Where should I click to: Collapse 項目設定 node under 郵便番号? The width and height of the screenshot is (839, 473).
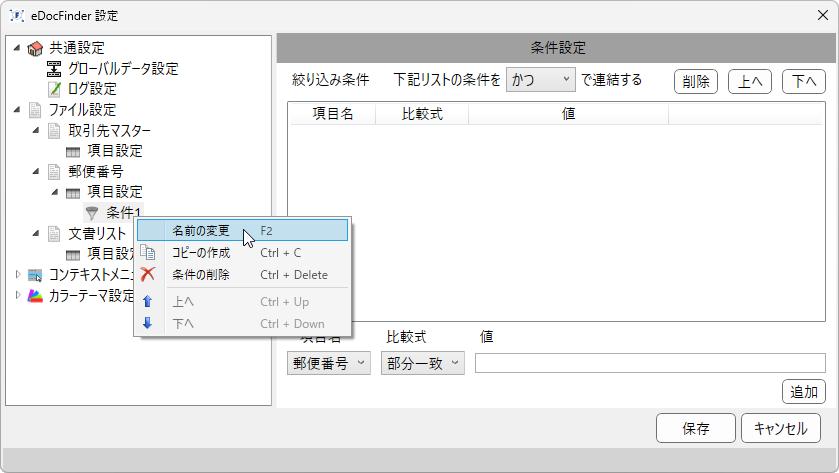coord(55,192)
